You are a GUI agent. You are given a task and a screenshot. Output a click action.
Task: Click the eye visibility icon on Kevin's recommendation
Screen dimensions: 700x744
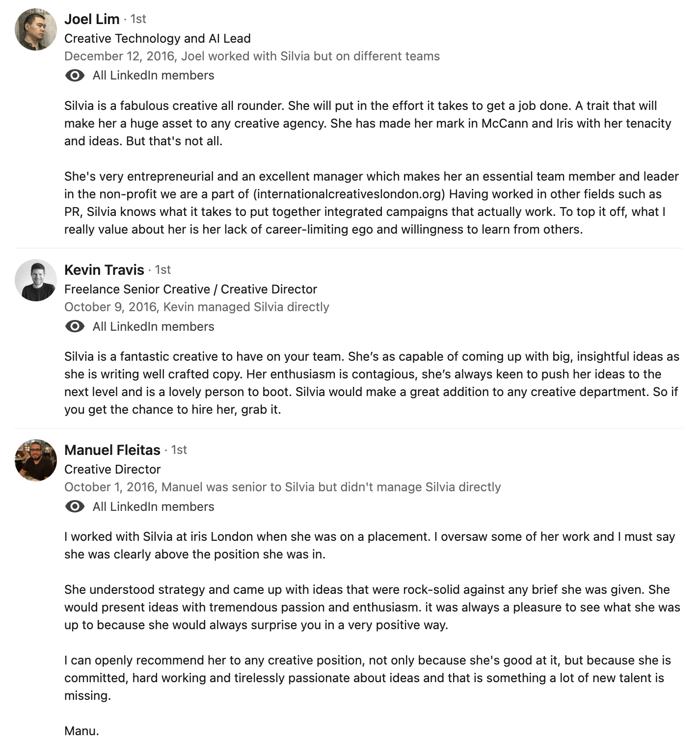75,326
